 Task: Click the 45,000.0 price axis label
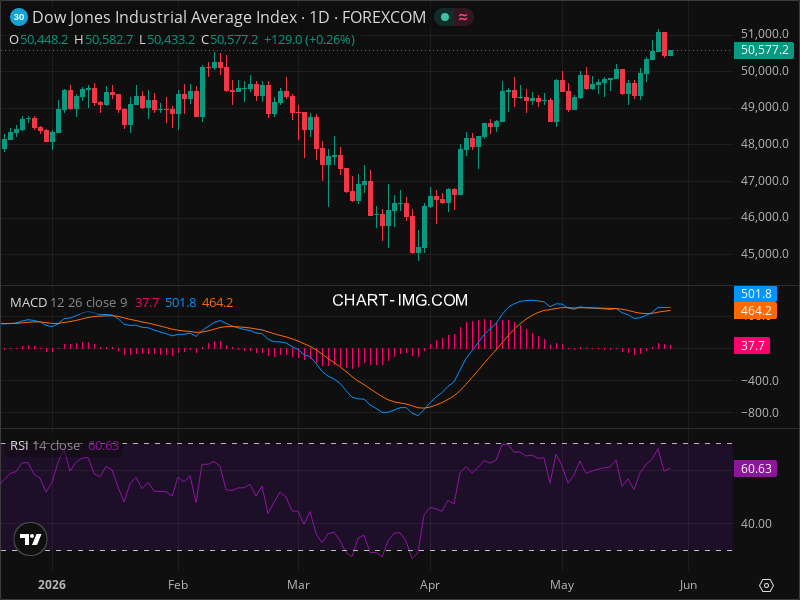coord(764,254)
